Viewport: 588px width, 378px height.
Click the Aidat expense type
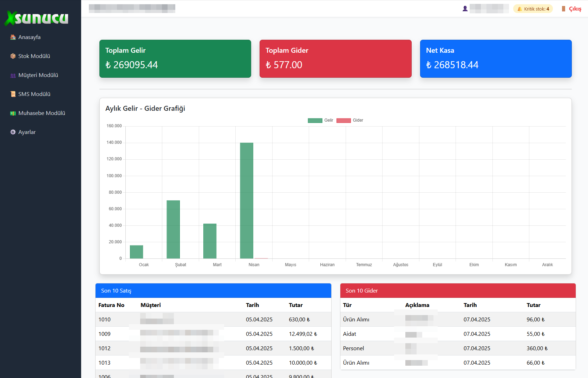(x=349, y=334)
